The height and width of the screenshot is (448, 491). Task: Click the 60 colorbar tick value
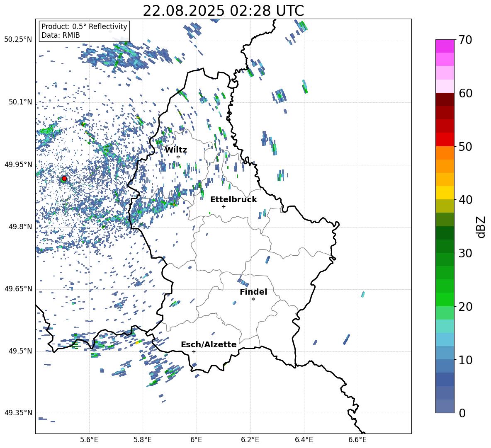[x=465, y=93]
